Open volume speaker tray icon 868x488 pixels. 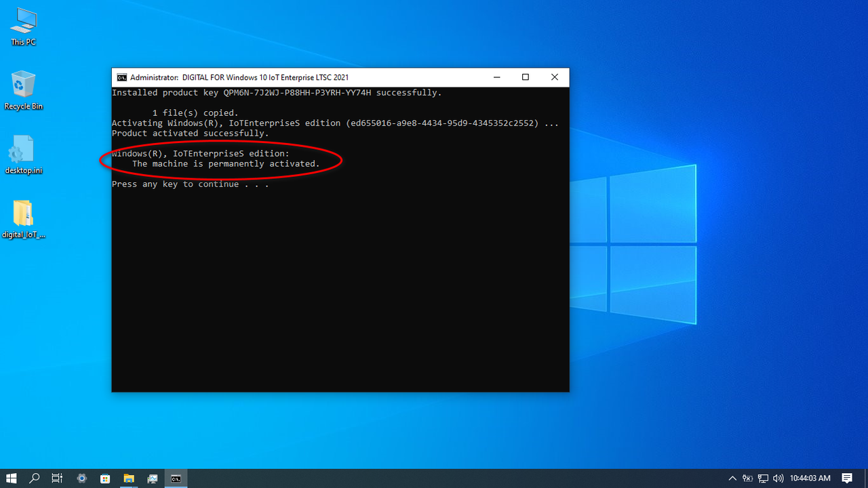[778, 479]
